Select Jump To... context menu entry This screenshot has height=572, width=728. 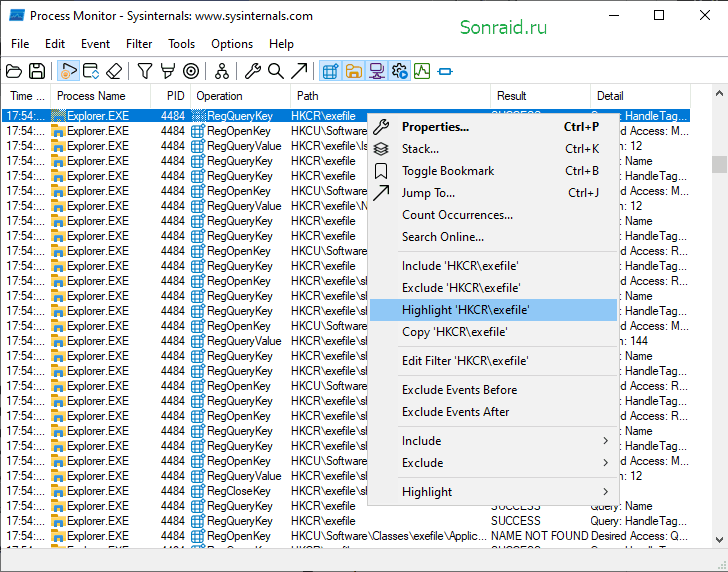[x=493, y=193]
